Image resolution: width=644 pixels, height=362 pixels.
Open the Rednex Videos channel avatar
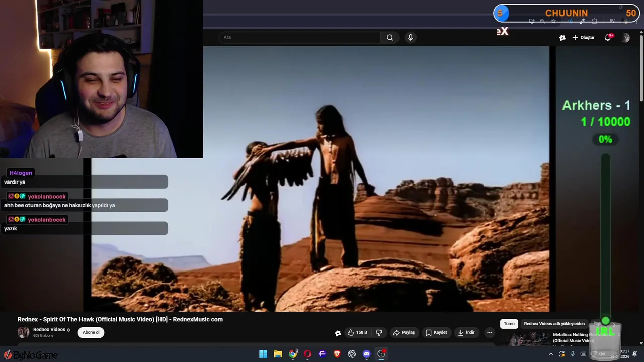pyautogui.click(x=24, y=332)
